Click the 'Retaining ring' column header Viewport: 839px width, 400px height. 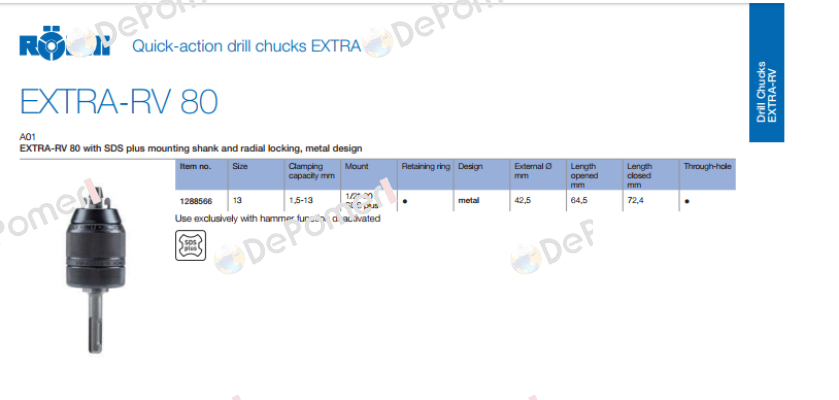click(x=425, y=174)
